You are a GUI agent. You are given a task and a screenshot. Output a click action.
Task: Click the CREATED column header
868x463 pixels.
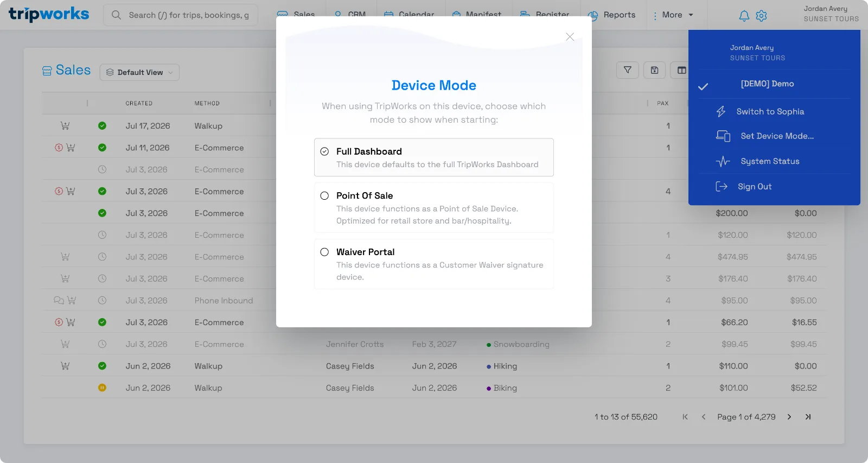pos(139,103)
